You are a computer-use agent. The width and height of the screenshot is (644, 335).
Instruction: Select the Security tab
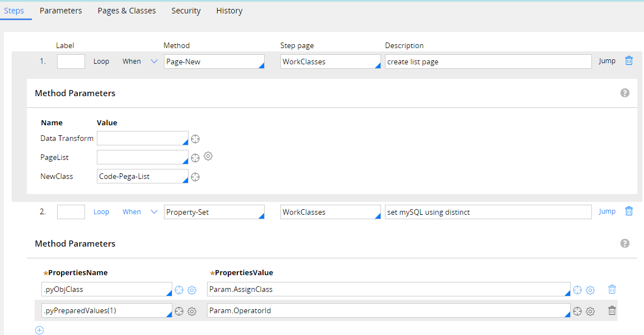pyautogui.click(x=186, y=10)
